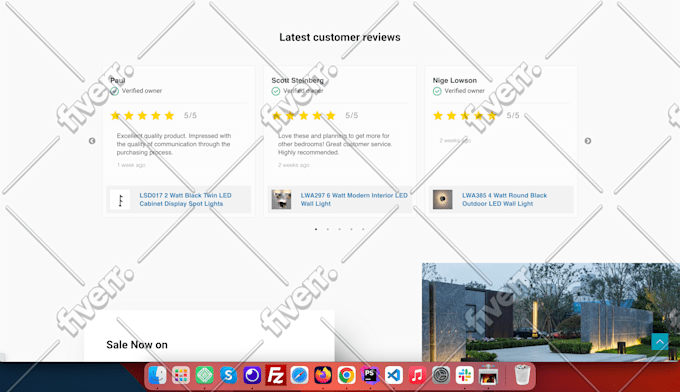Select the second carousel pagination dot
Image resolution: width=680 pixels, height=392 pixels.
click(327, 229)
